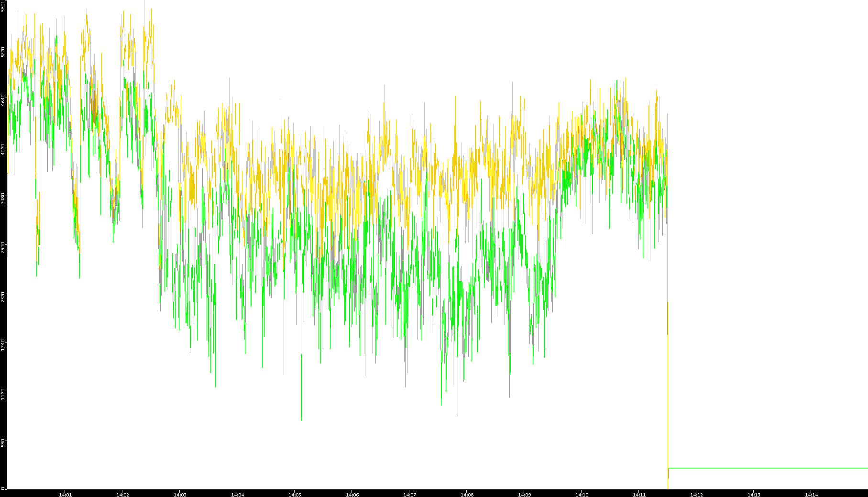Select the 4640 value axis label
The image size is (868, 497).
pos(3,100)
